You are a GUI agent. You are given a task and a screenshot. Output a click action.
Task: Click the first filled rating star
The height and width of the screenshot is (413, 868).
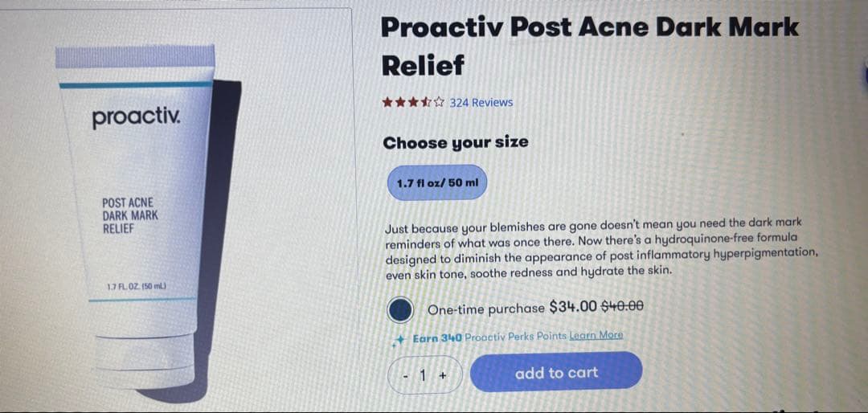(387, 102)
